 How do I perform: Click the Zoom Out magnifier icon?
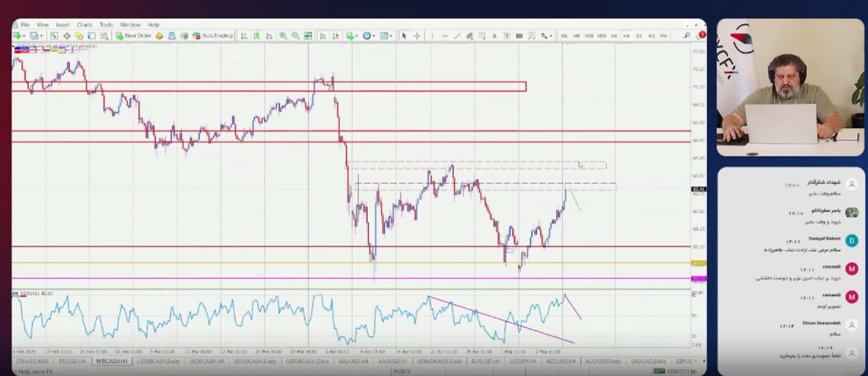296,36
